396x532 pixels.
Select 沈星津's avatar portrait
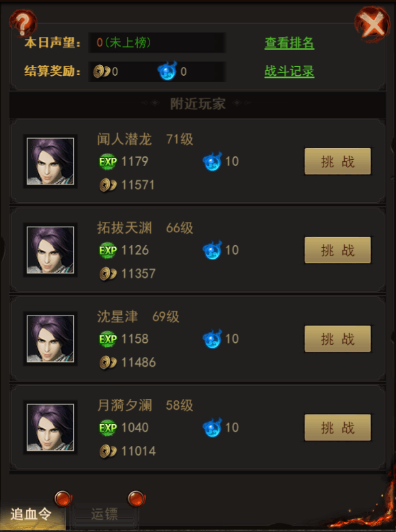(51, 339)
